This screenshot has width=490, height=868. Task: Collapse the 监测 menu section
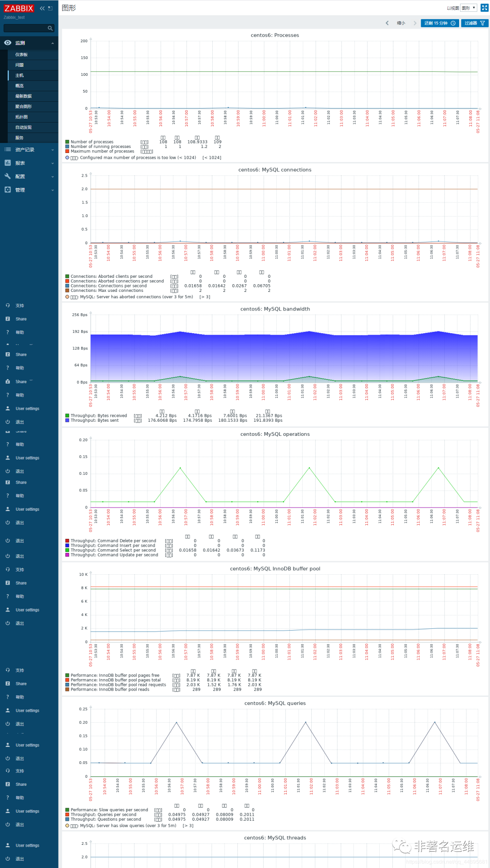coord(29,43)
